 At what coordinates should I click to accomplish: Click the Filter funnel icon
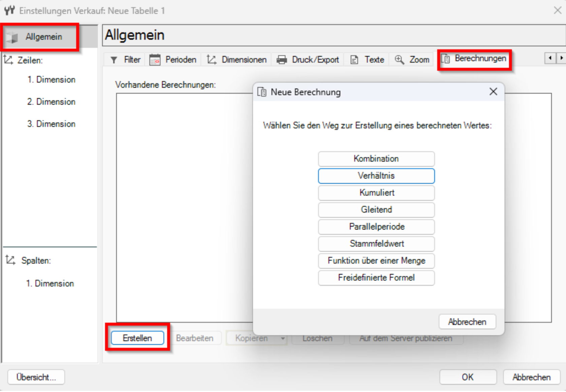(x=114, y=60)
